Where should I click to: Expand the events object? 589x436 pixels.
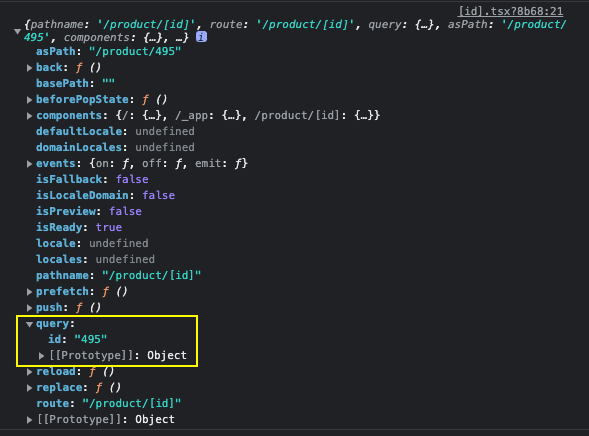(29, 164)
